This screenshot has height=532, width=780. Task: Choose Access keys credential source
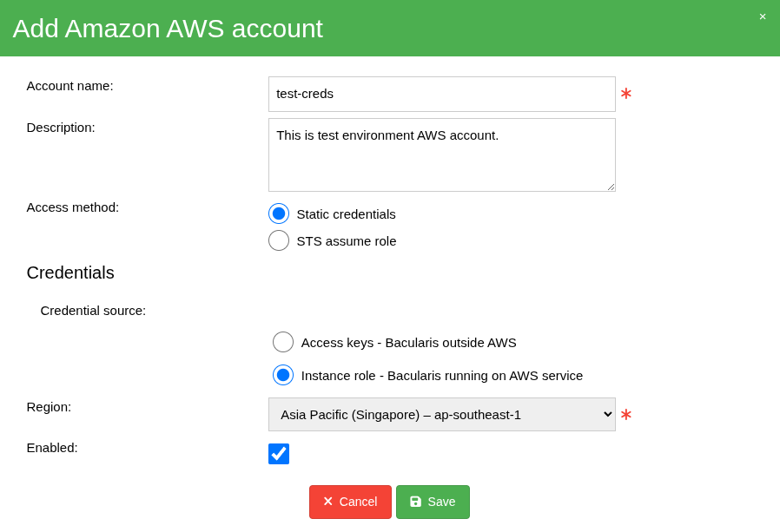click(283, 342)
